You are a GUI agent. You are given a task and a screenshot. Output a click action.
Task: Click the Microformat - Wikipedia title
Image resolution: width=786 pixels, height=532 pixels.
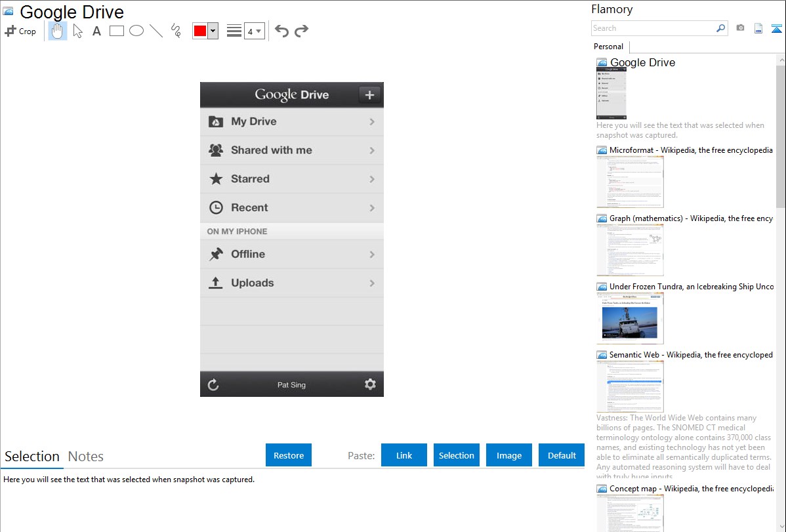pos(691,150)
